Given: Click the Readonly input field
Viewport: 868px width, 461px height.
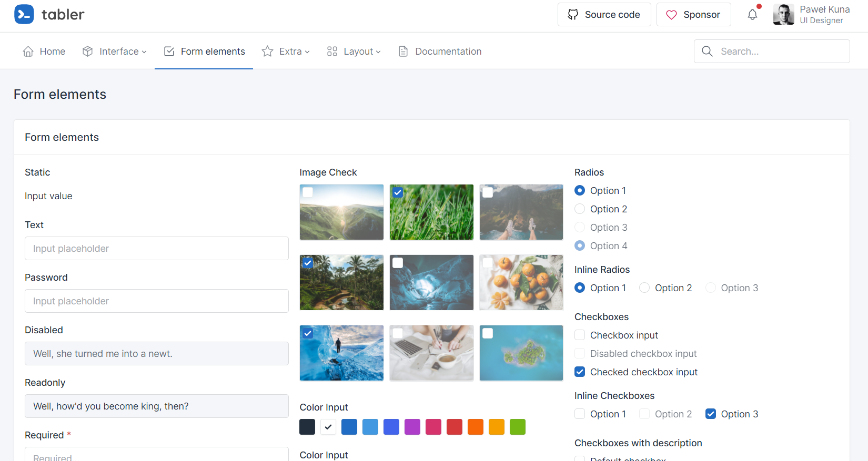Looking at the screenshot, I should click(x=157, y=406).
